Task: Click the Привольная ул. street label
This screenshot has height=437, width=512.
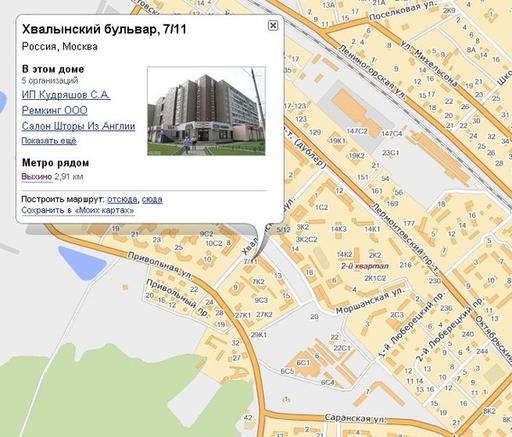Action: click(160, 266)
